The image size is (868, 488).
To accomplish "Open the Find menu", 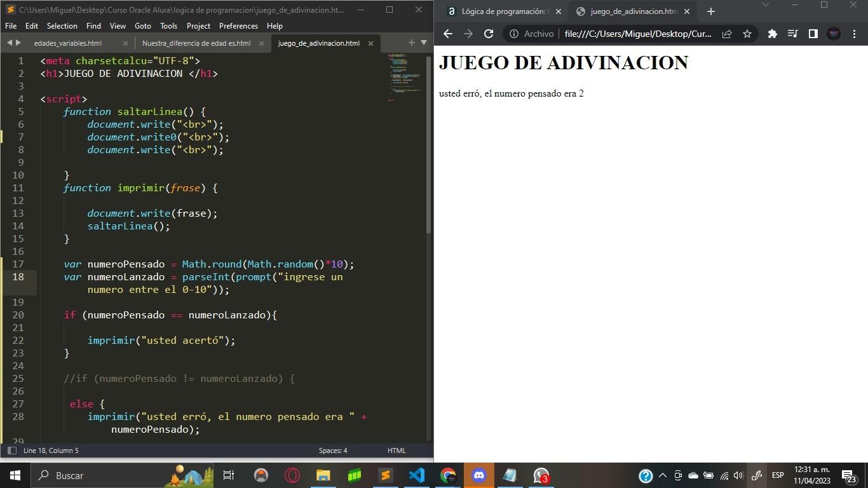I will (x=93, y=26).
